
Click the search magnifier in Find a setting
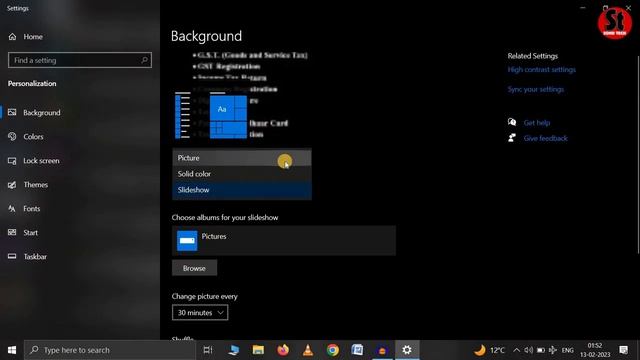point(144,60)
